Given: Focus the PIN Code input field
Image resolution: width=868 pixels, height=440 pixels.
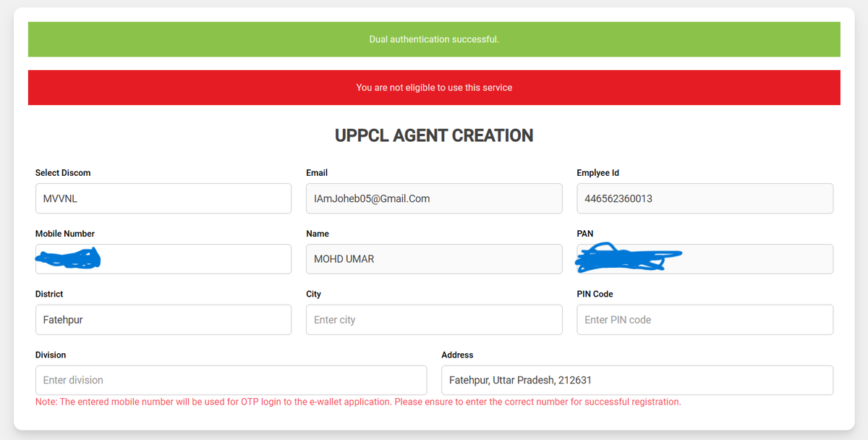Looking at the screenshot, I should (705, 319).
